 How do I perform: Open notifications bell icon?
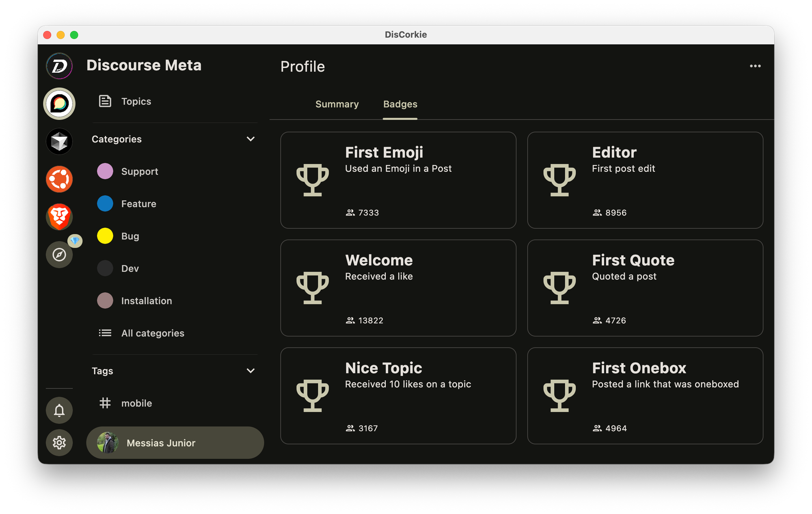(x=59, y=410)
